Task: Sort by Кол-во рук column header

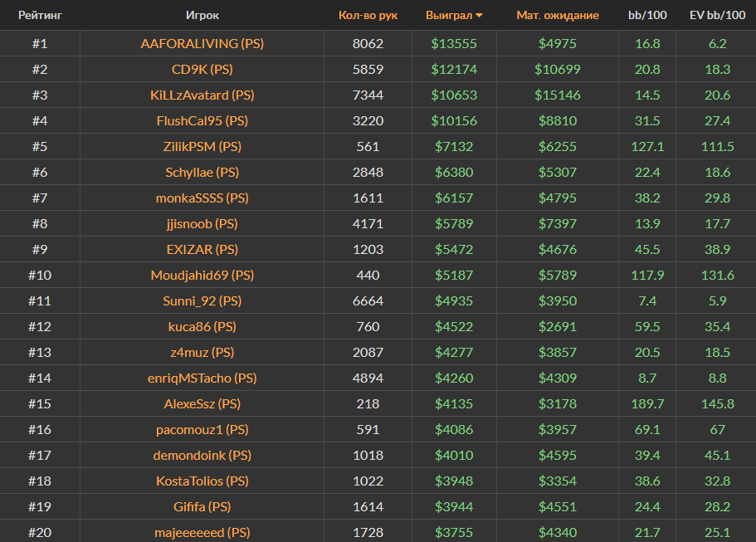Action: (368, 15)
